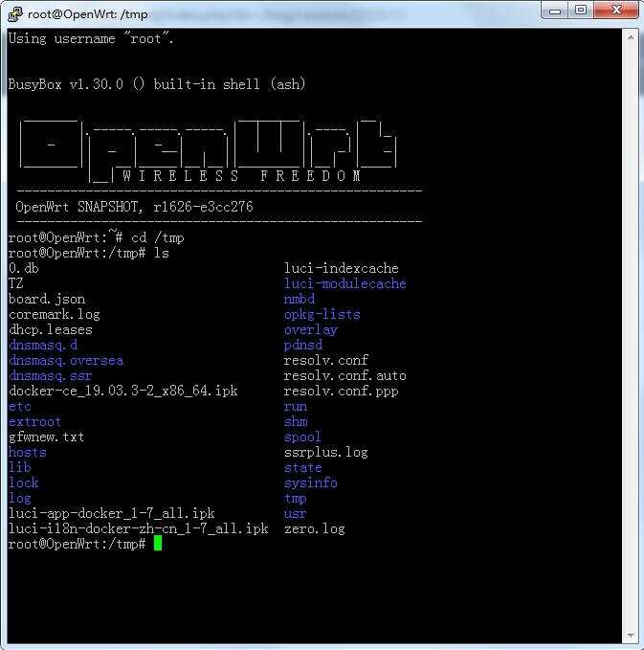Click the OpenWrt SNAPSHOT version line
Viewport: 644px width, 650px height.
click(x=134, y=207)
